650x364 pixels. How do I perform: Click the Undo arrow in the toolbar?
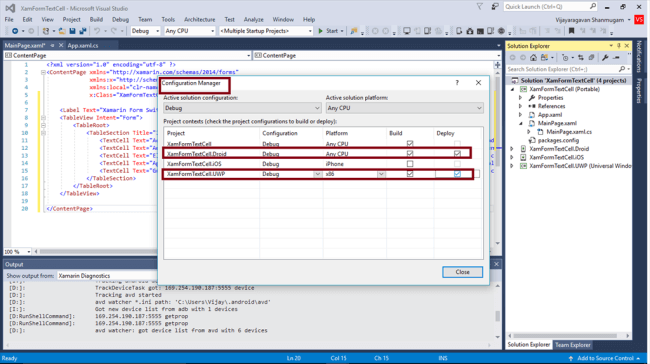[x=97, y=31]
